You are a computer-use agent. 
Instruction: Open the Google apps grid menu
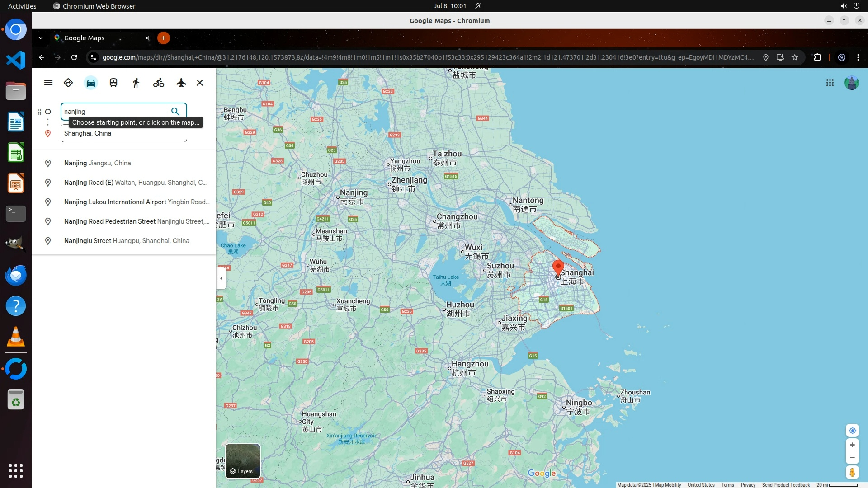click(830, 83)
